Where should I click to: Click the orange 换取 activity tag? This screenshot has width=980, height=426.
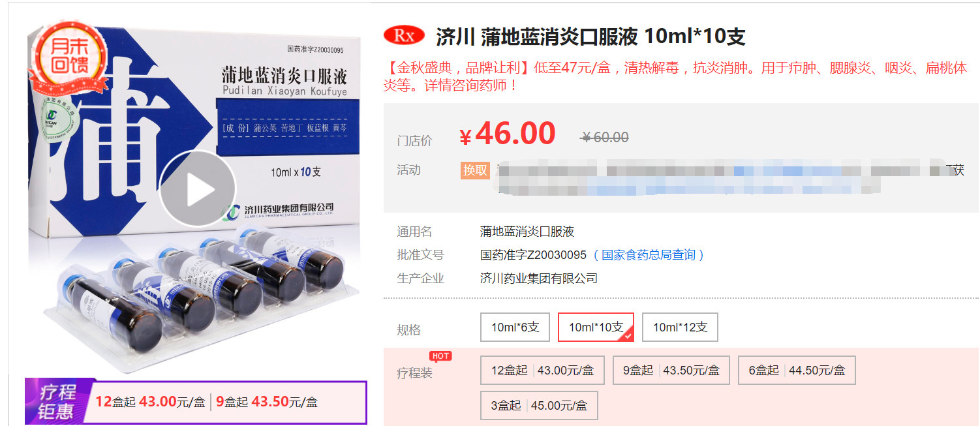coord(475,170)
